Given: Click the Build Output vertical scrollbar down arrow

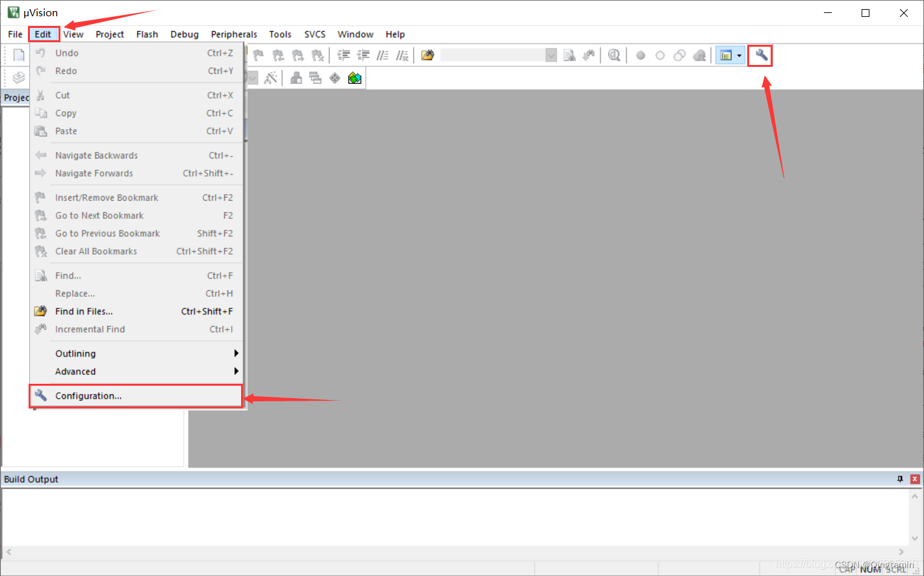Looking at the screenshot, I should [x=915, y=538].
